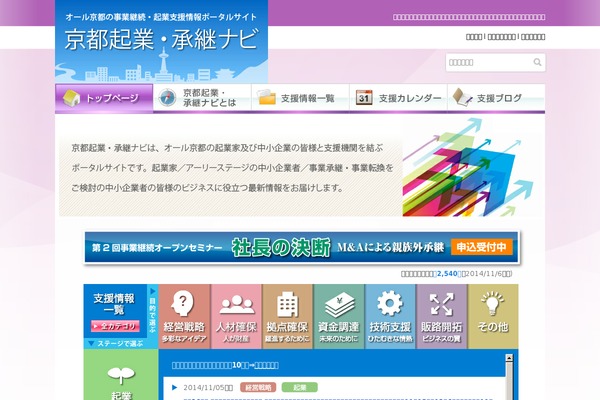Select the 経営戦略 category tile
600x400 pixels.
[184, 317]
